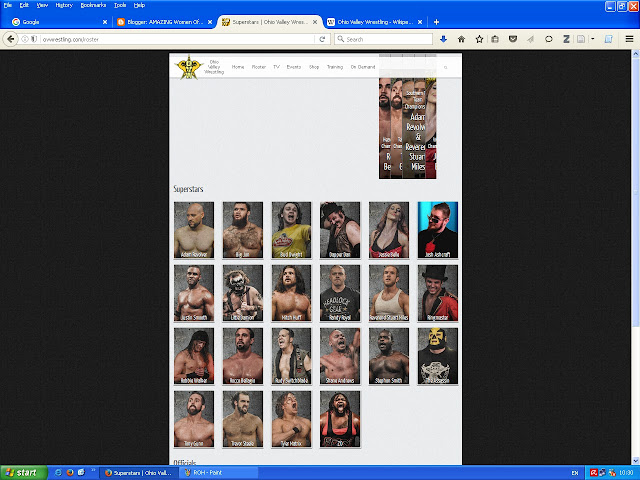The image size is (640, 480).
Task: Open the Training link in site navigation
Action: [x=335, y=67]
